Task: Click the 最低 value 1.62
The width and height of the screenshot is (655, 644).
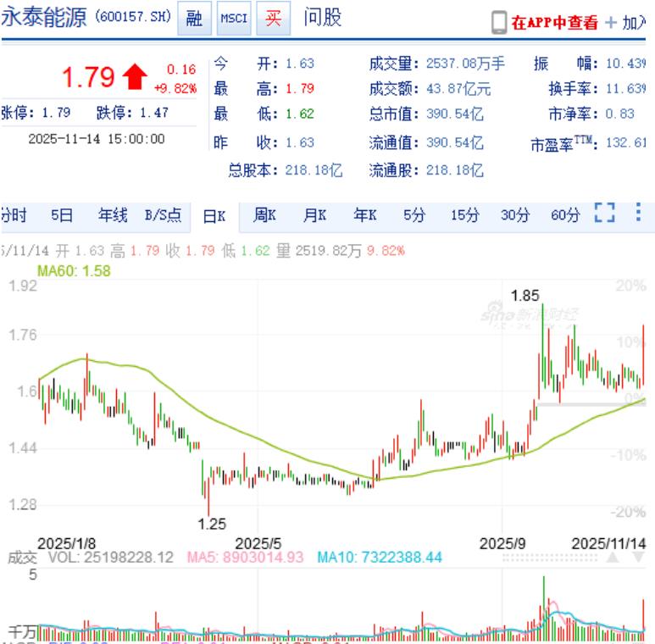Action: (x=300, y=114)
